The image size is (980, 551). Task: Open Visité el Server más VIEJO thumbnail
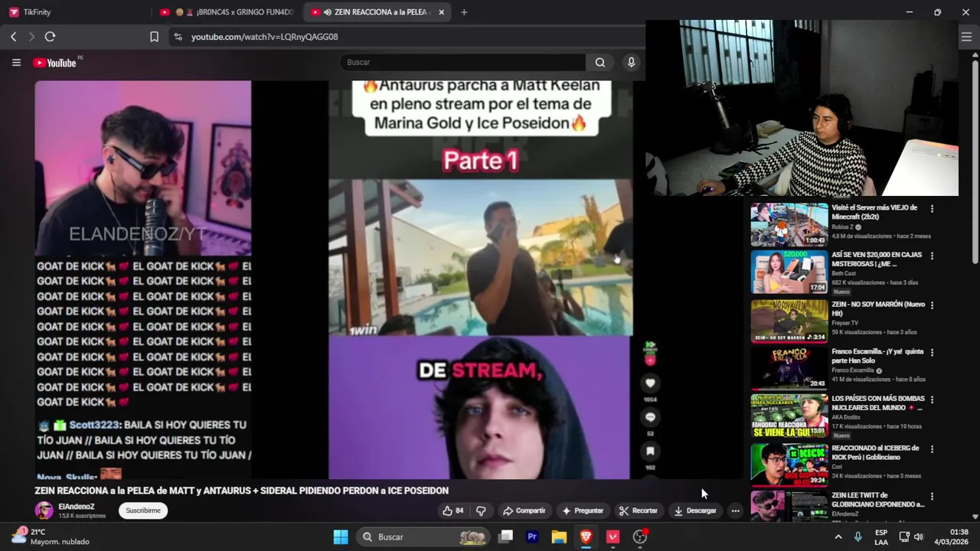tap(789, 224)
